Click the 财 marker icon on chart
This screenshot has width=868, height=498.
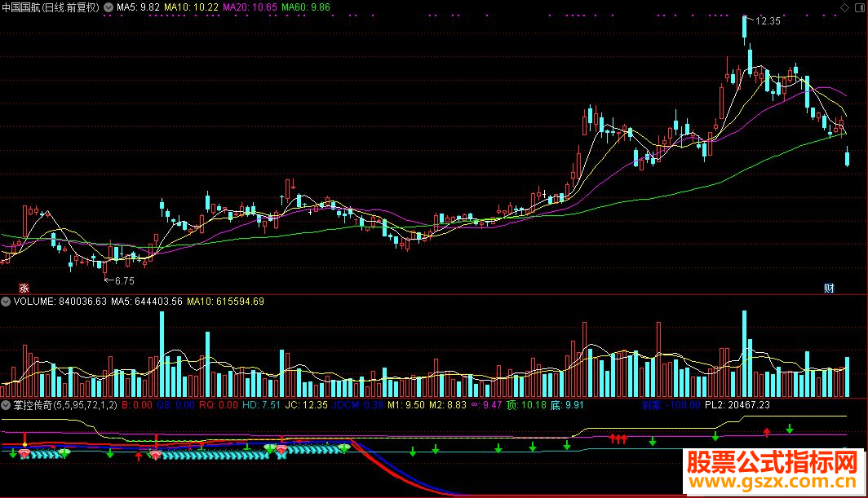coord(829,288)
